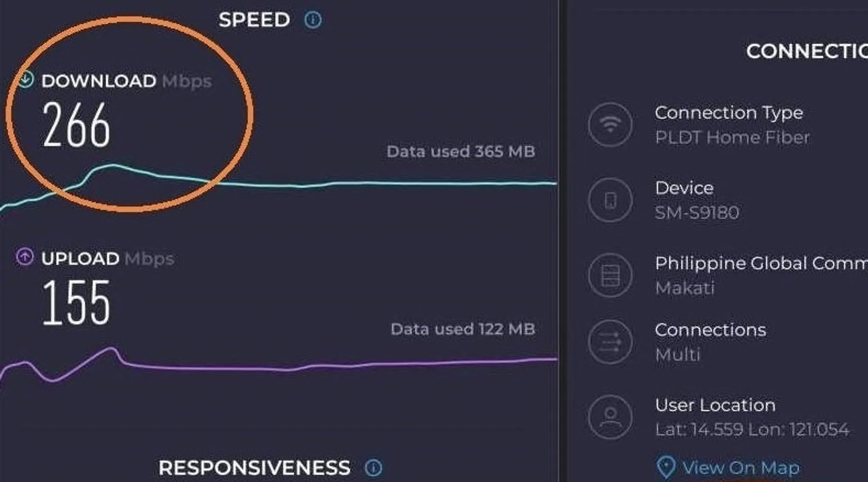Screen dimensions: 868x482
Task: Click the download arrow icon
Action: coord(26,79)
